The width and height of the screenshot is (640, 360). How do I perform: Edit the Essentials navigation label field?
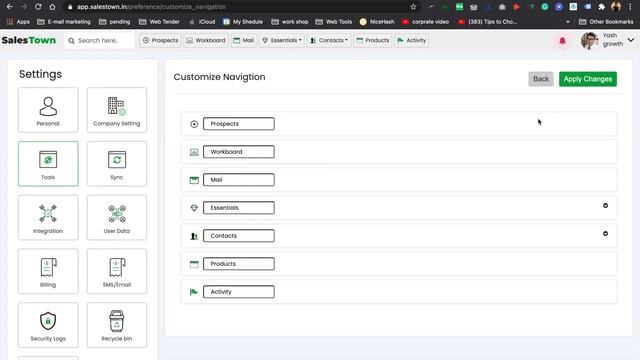click(x=239, y=208)
